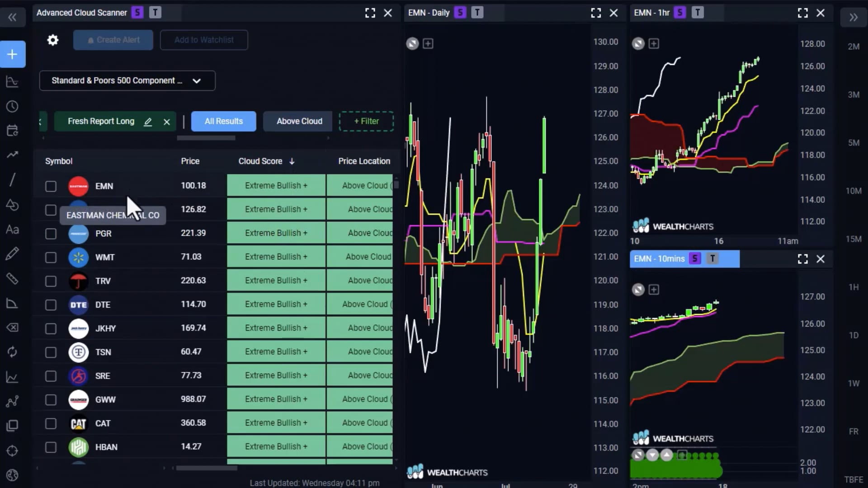Click the Price Location column header
This screenshot has width=868, height=488.
click(x=364, y=161)
